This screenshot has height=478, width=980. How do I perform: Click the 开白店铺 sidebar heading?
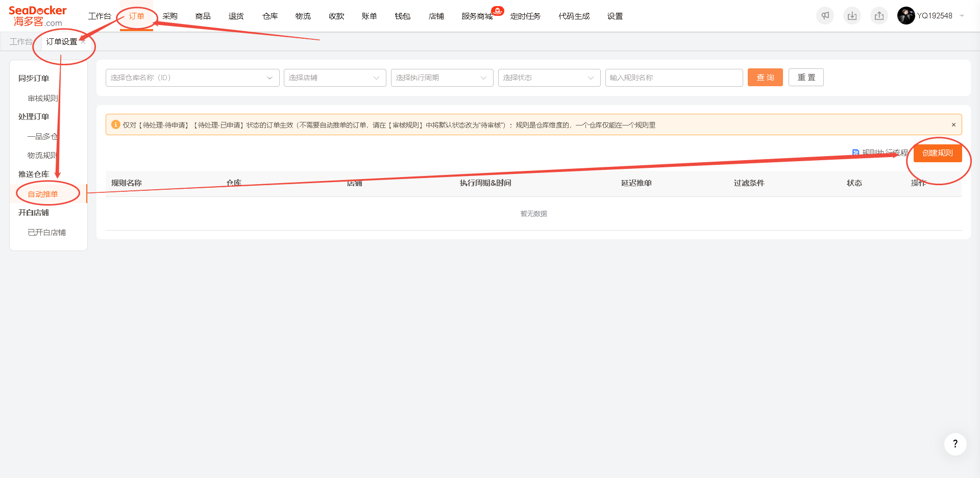tap(34, 212)
